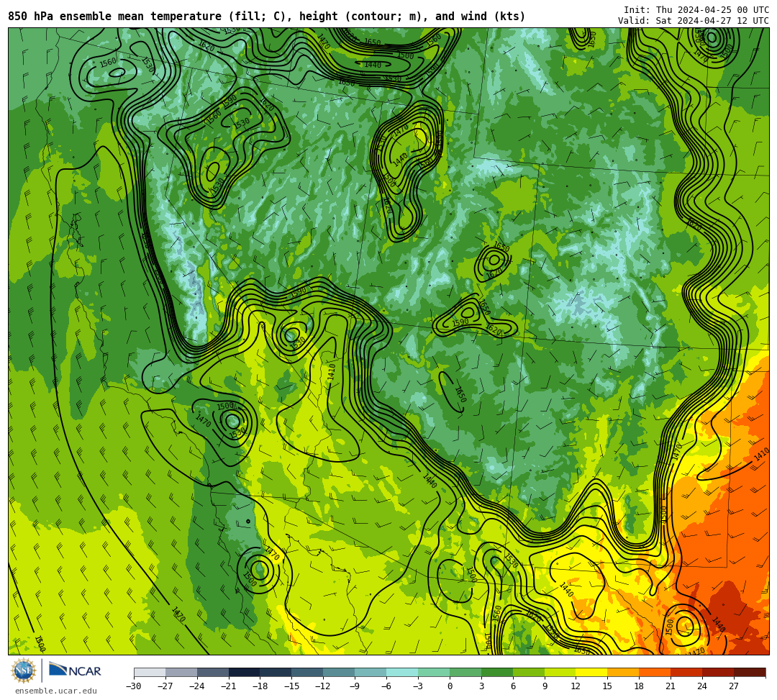Pick the light teal -9 to -6 swatch
The image size is (777, 700).
371,672
